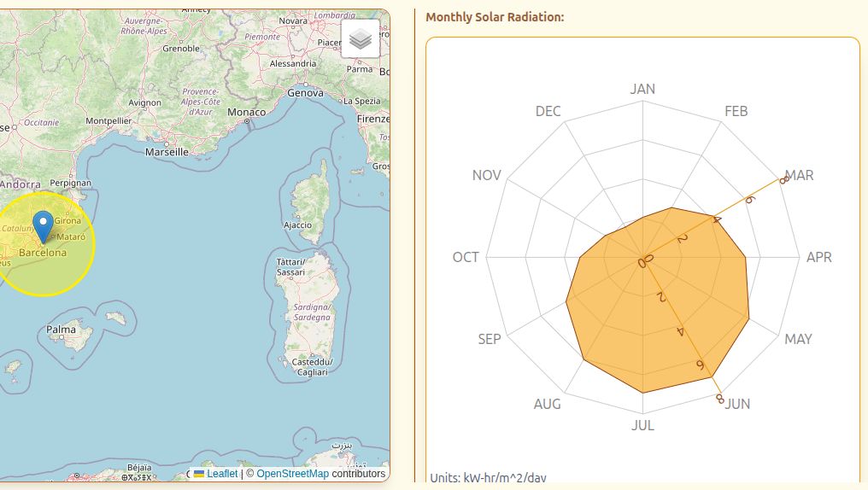868x490 pixels.
Task: Click Marseille label on the map
Action: tap(167, 152)
